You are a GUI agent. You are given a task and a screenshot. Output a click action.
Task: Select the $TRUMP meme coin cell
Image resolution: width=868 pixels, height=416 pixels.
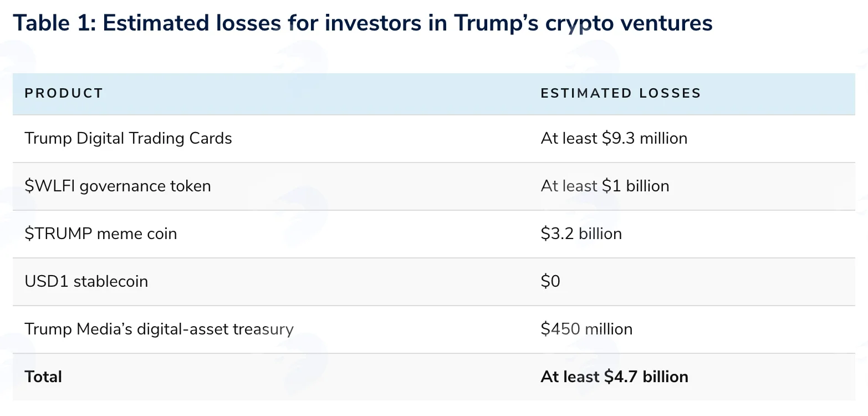coord(101,234)
